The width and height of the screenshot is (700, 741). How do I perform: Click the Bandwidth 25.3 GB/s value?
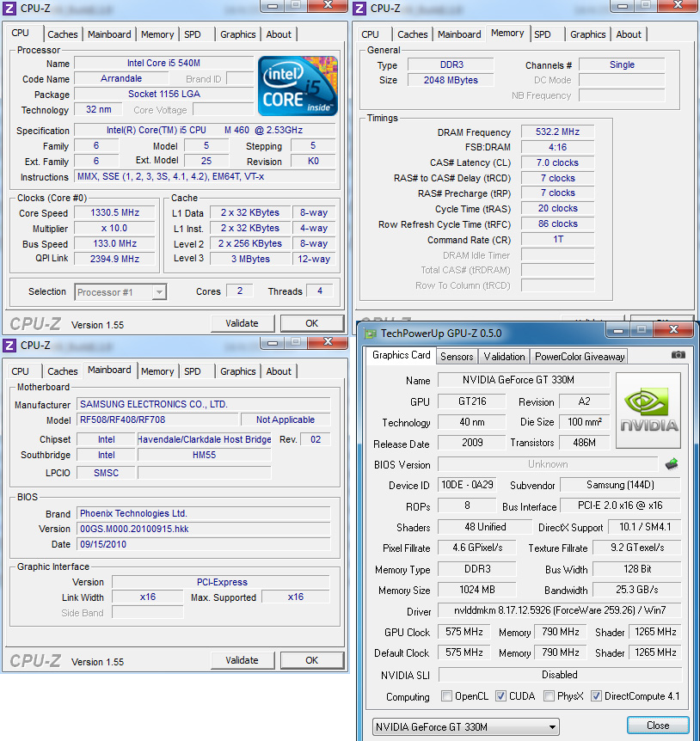636,590
